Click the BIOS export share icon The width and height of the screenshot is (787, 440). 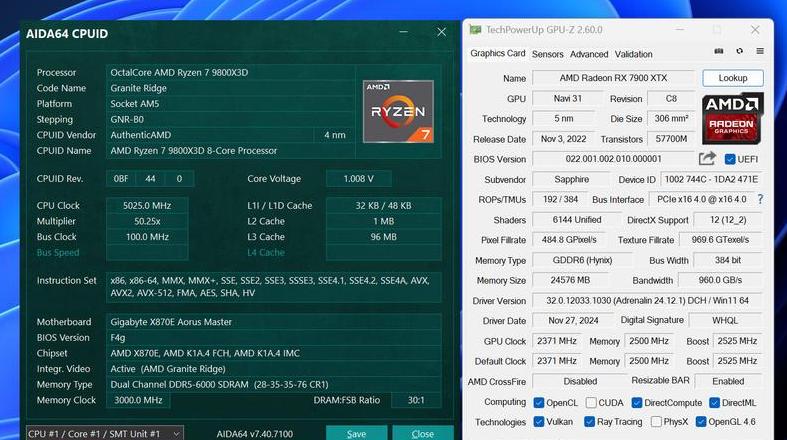707,159
